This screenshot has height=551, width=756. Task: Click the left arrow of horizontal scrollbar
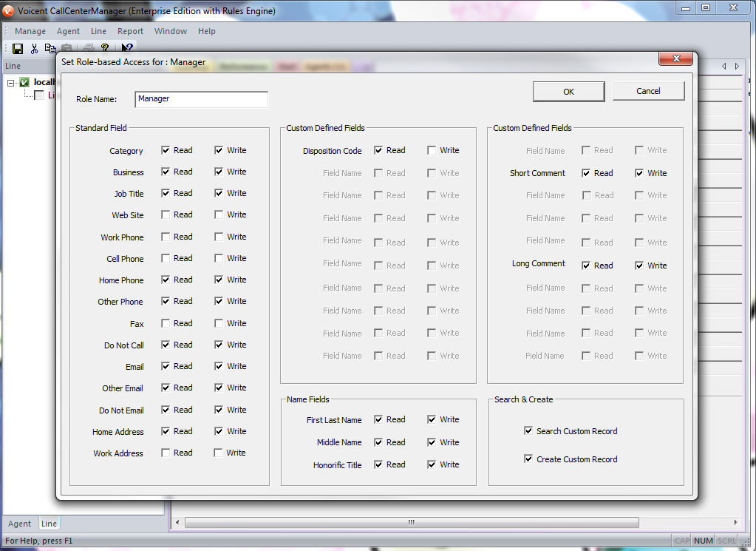tap(177, 522)
